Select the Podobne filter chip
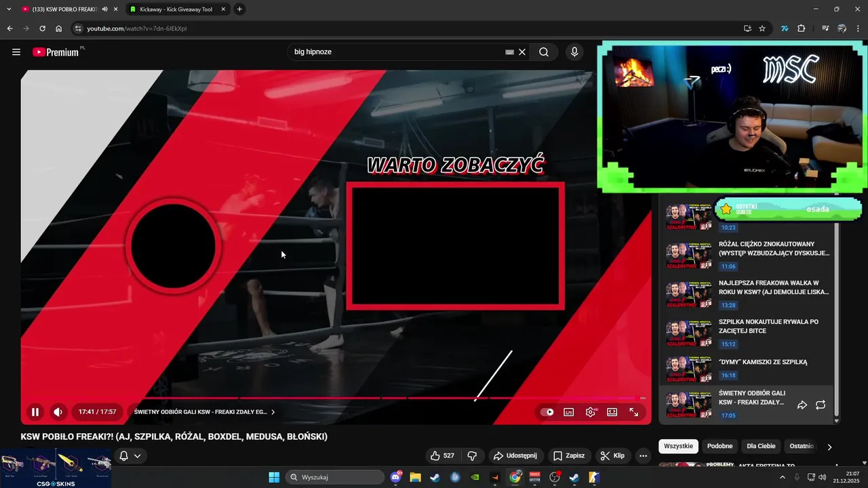This screenshot has width=868, height=488. pyautogui.click(x=719, y=446)
